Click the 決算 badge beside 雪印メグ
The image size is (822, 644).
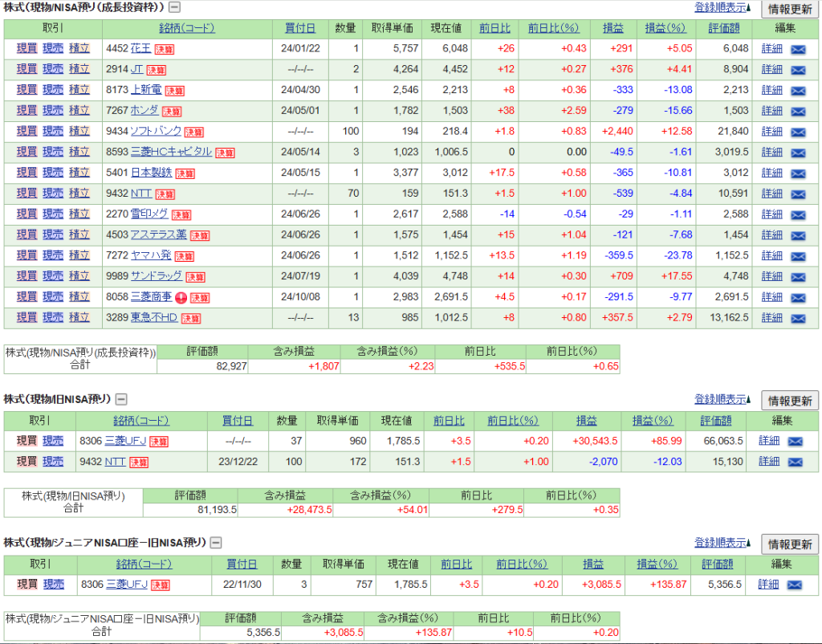pos(181,214)
